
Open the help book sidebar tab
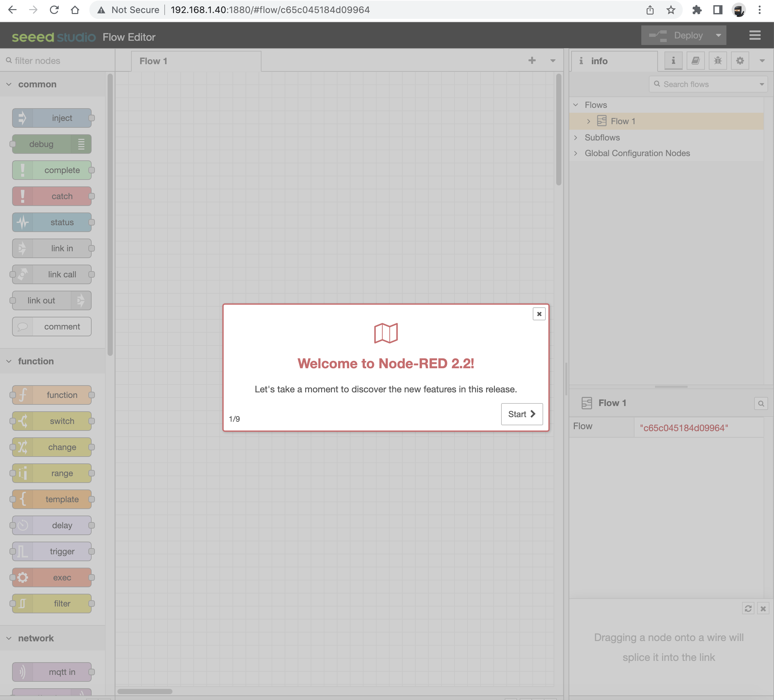pyautogui.click(x=695, y=61)
